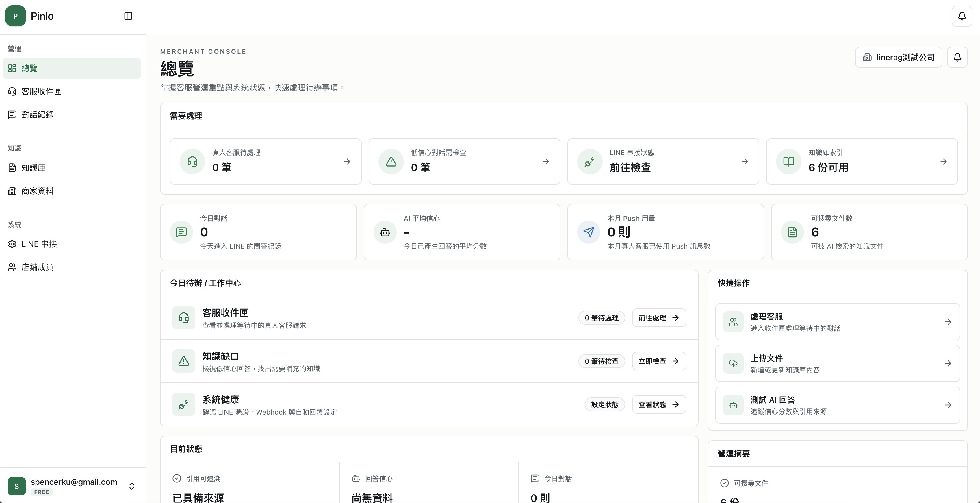The image size is (980, 503).
Task: Open the 知識庫索引 6 份可用 card
Action: [862, 161]
